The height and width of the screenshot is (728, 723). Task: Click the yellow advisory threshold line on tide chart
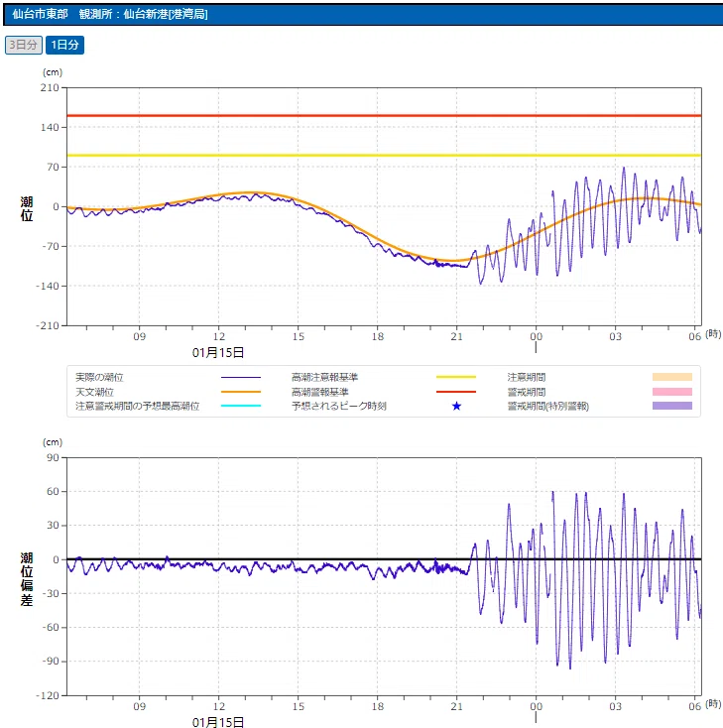point(384,155)
